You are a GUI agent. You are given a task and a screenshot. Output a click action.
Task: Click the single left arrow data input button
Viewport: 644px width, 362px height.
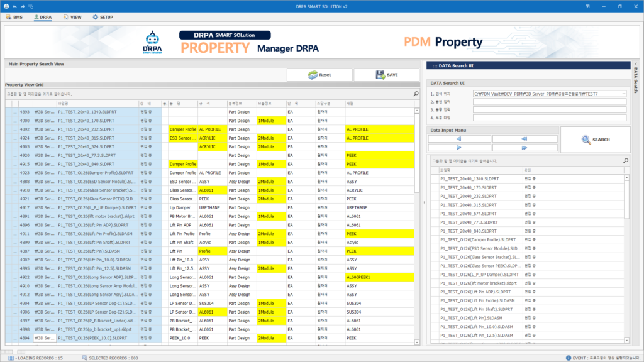click(x=460, y=139)
